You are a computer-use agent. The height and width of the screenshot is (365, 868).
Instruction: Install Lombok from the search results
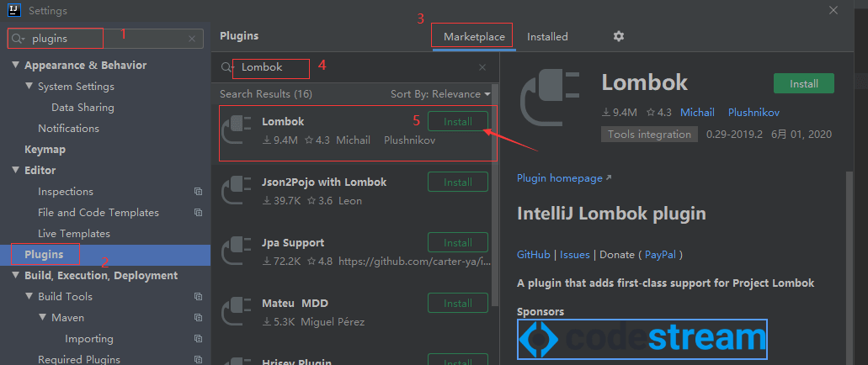click(458, 121)
